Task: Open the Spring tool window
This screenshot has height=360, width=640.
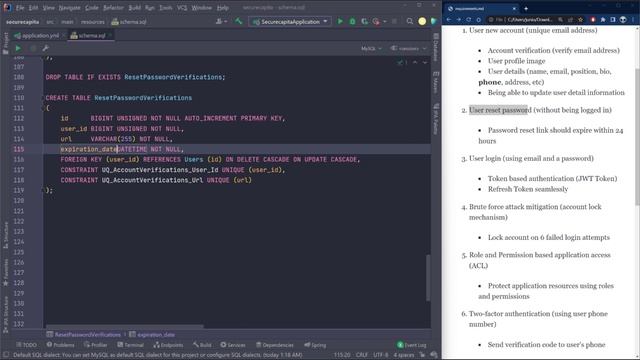Action: coord(315,345)
